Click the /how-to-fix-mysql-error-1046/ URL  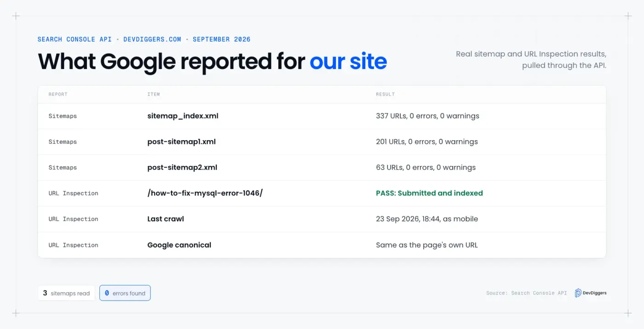click(205, 193)
